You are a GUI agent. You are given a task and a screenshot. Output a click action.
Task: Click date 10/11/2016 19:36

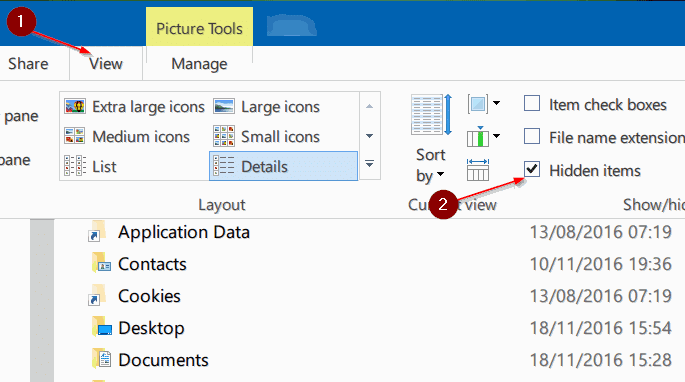pos(601,264)
